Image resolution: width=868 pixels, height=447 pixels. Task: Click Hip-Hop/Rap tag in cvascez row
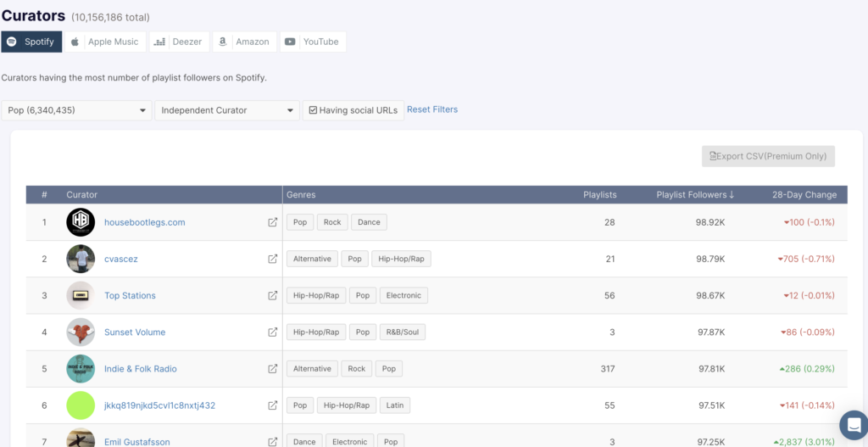coord(401,259)
